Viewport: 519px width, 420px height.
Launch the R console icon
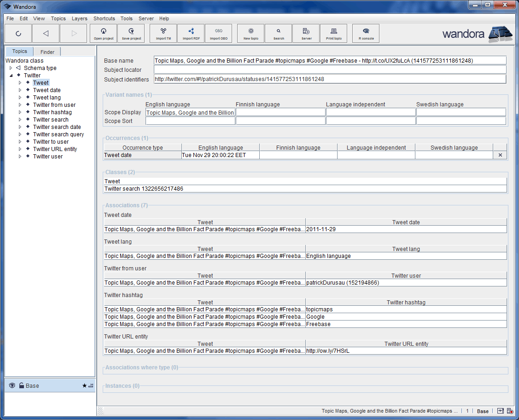pos(365,33)
